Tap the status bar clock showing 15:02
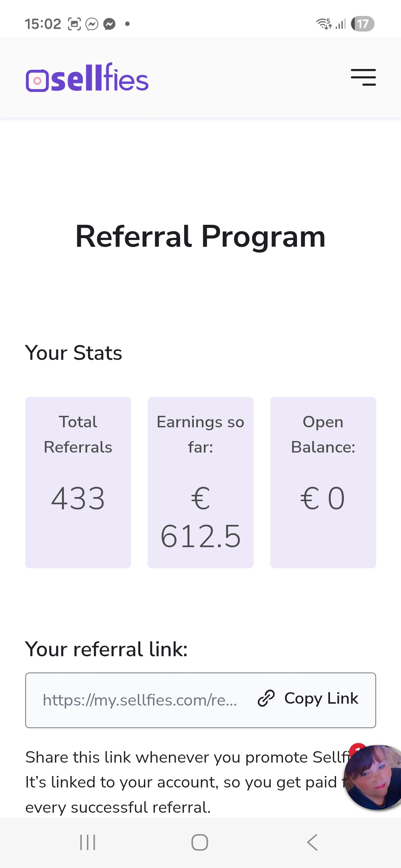 click(x=43, y=24)
